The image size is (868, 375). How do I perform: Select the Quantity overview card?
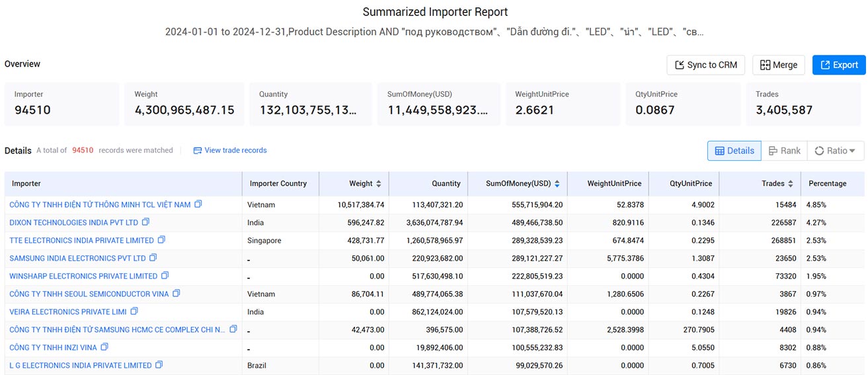pyautogui.click(x=311, y=104)
